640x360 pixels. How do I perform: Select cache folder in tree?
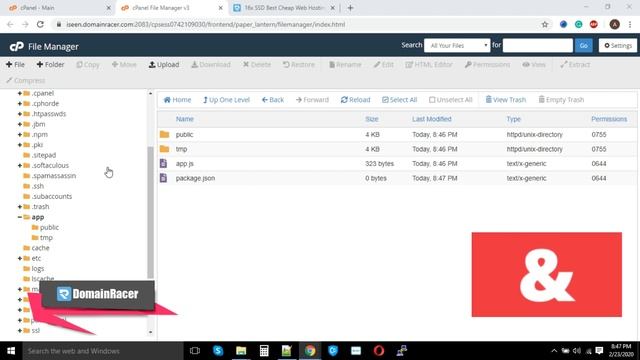click(x=40, y=248)
